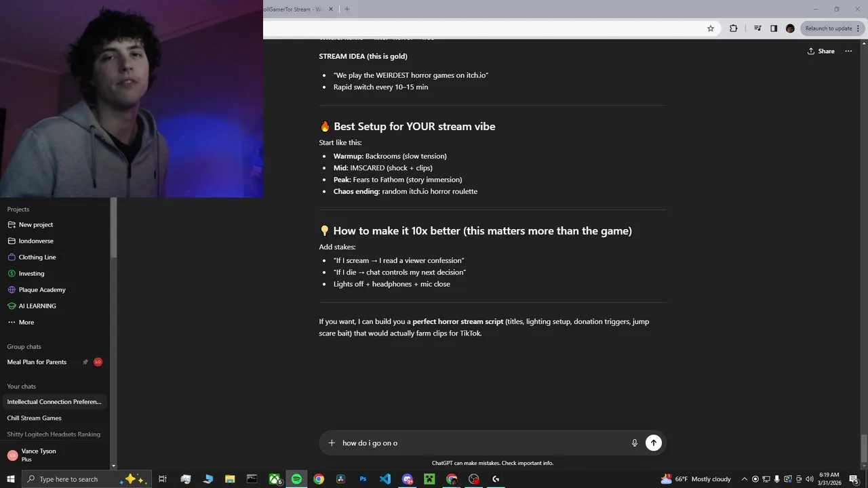Open Intellectual Connection Preferences chat
Image resolution: width=868 pixels, height=488 pixels.
tap(54, 402)
